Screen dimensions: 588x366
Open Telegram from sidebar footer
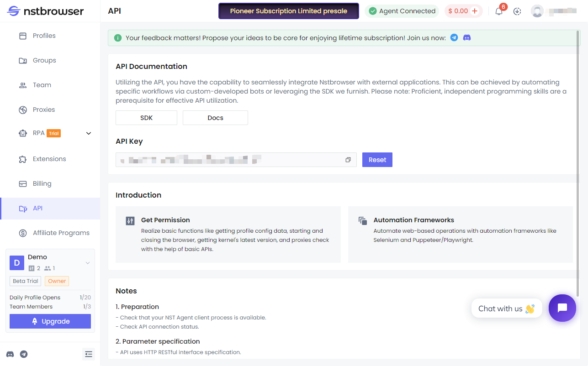(x=24, y=354)
